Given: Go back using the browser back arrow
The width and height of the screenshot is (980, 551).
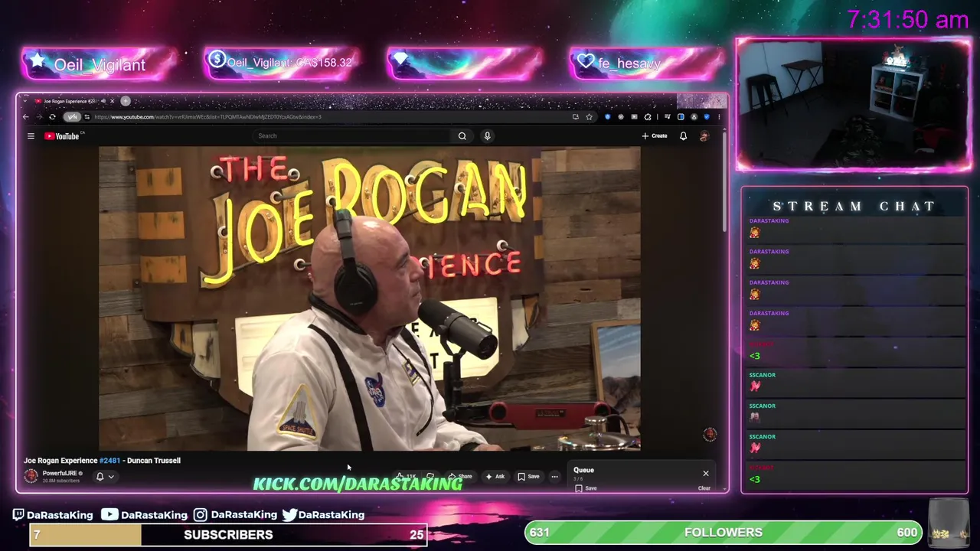Looking at the screenshot, I should [26, 117].
